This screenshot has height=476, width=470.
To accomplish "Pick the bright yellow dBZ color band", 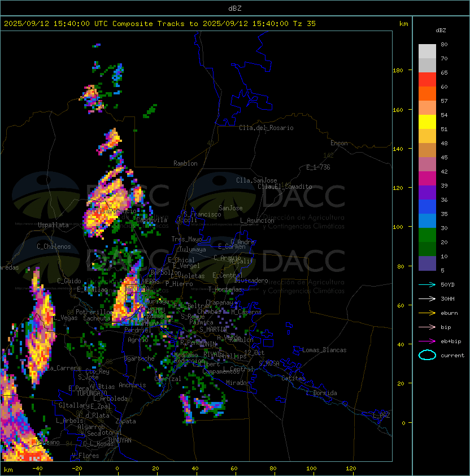I will click(427, 122).
